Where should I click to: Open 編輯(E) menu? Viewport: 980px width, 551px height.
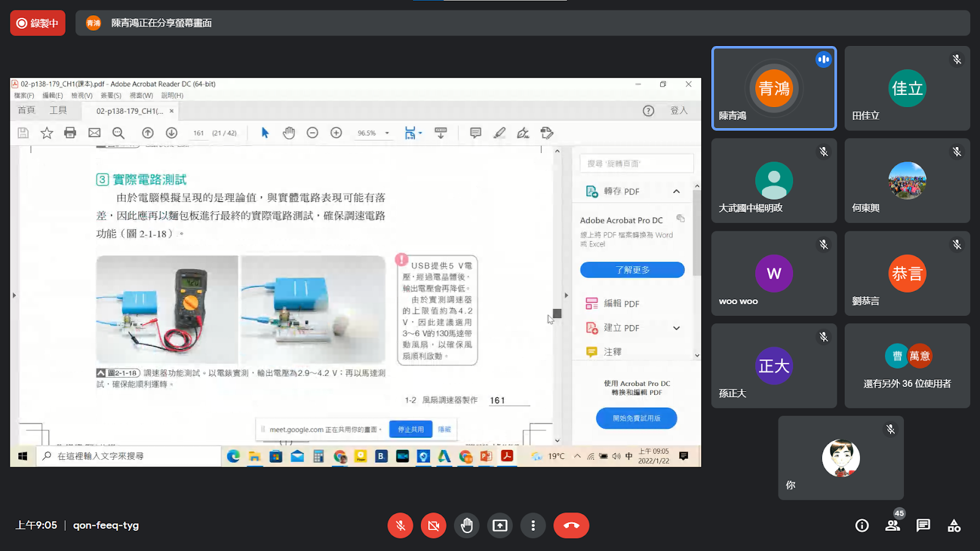click(x=53, y=96)
